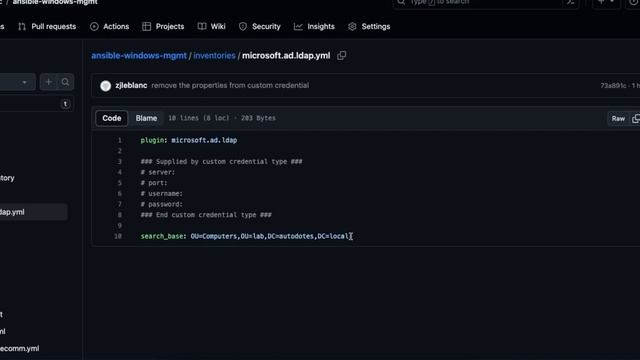Click the search bar at the top
640x360 pixels.
tap(486, 2)
